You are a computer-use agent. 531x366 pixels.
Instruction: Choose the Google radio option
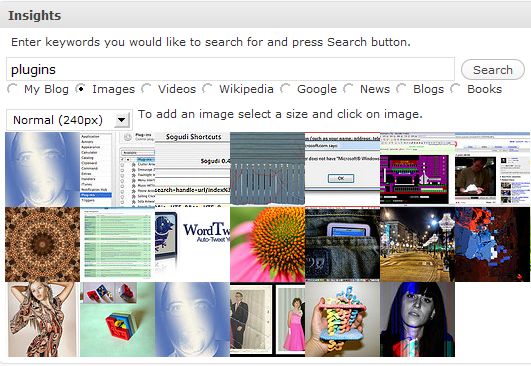[285, 89]
